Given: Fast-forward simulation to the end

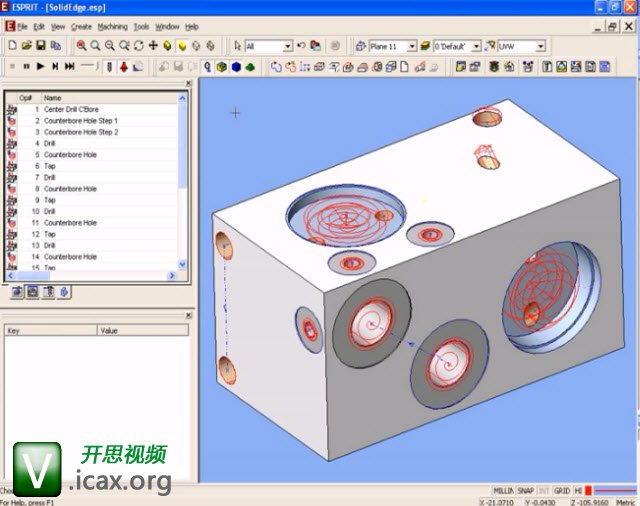Looking at the screenshot, I should 70,66.
